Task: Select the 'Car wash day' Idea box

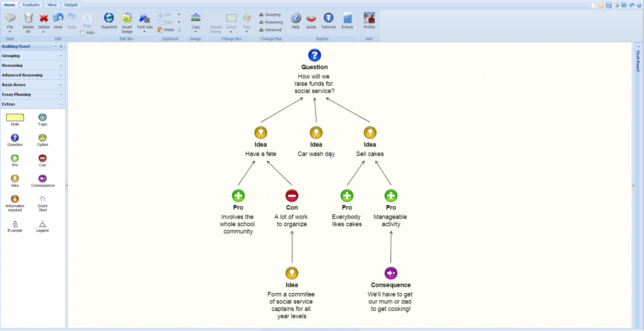Action: (316, 142)
